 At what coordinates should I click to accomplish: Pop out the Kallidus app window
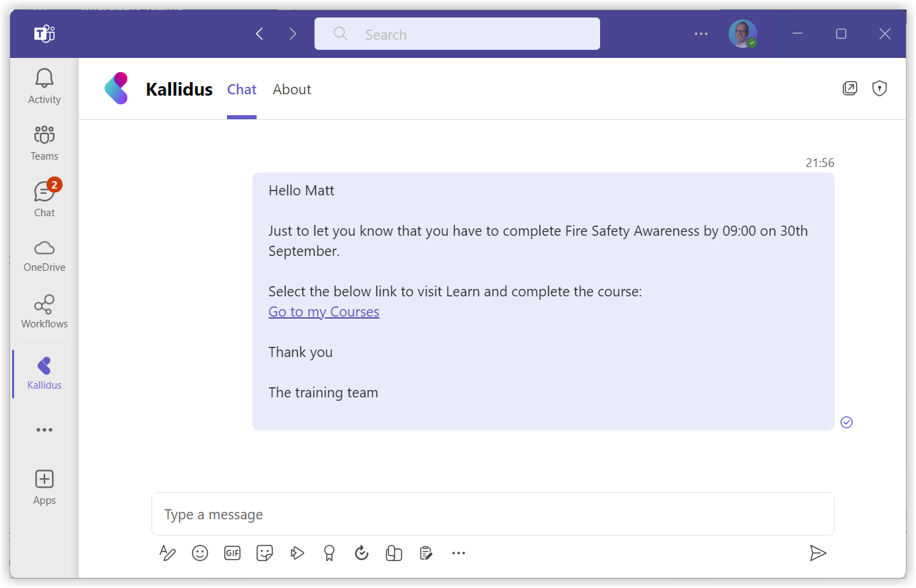pyautogui.click(x=850, y=88)
